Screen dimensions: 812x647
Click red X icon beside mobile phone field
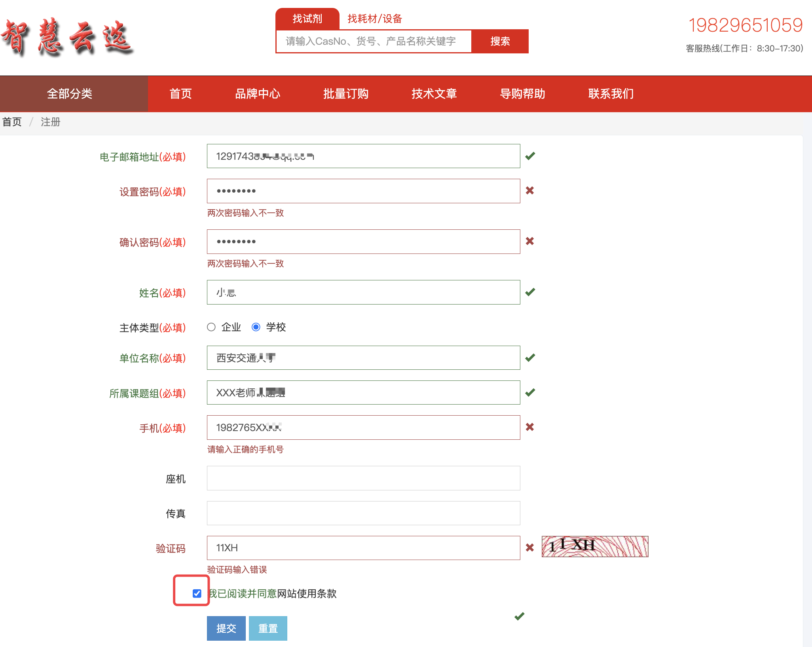point(529,427)
